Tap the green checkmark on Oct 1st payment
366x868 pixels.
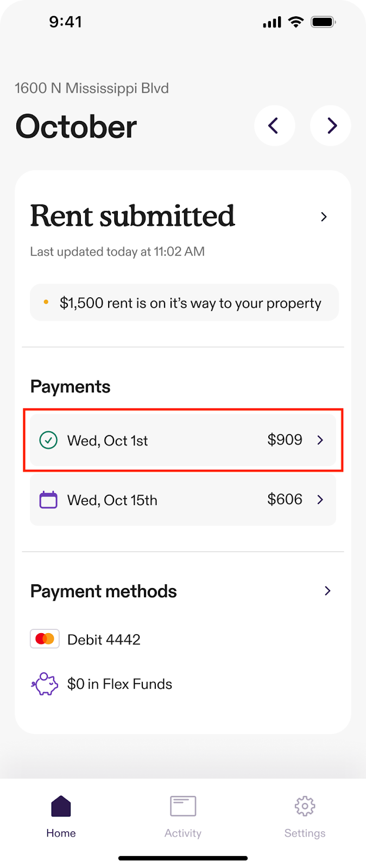click(48, 440)
